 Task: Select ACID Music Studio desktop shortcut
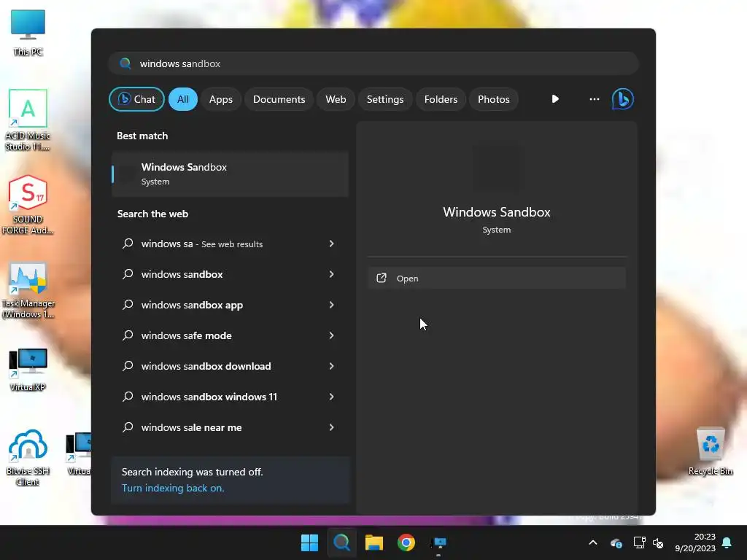28,120
